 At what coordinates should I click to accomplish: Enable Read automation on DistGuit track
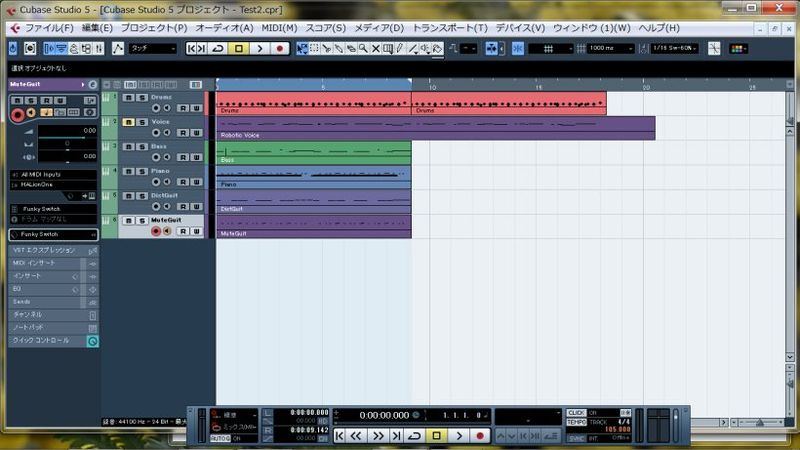(x=183, y=207)
